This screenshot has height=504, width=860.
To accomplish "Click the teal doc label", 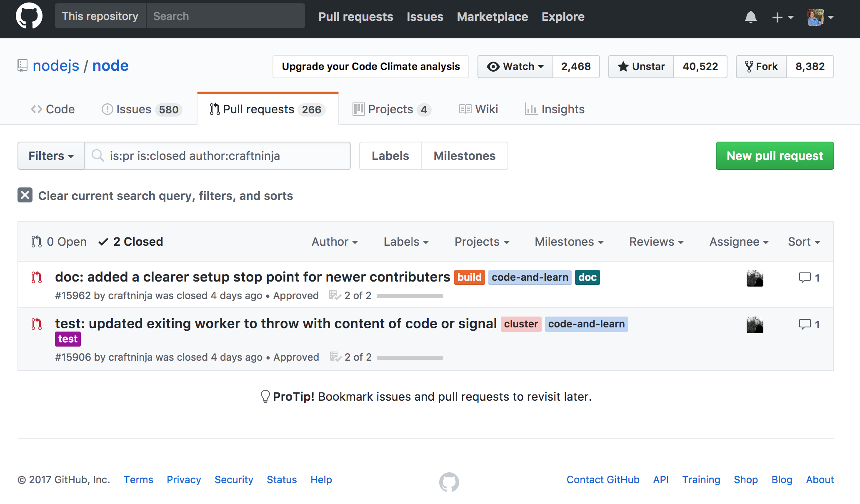I will click(587, 277).
